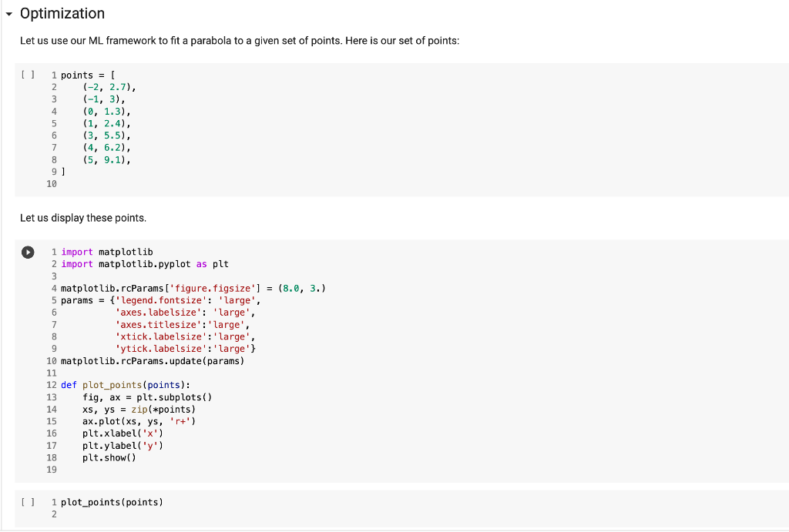Image resolution: width=789 pixels, height=532 pixels.
Task: Select the Optimization section heading
Action: click(x=62, y=14)
